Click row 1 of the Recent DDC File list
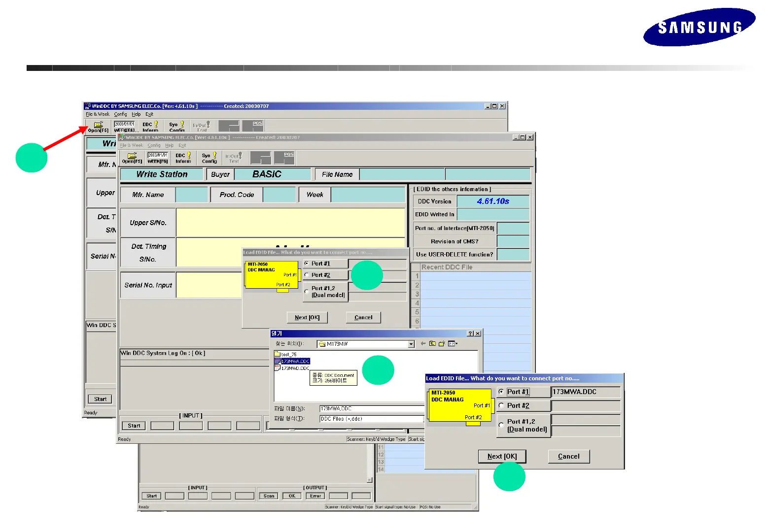The height and width of the screenshot is (532, 769). (x=476, y=276)
